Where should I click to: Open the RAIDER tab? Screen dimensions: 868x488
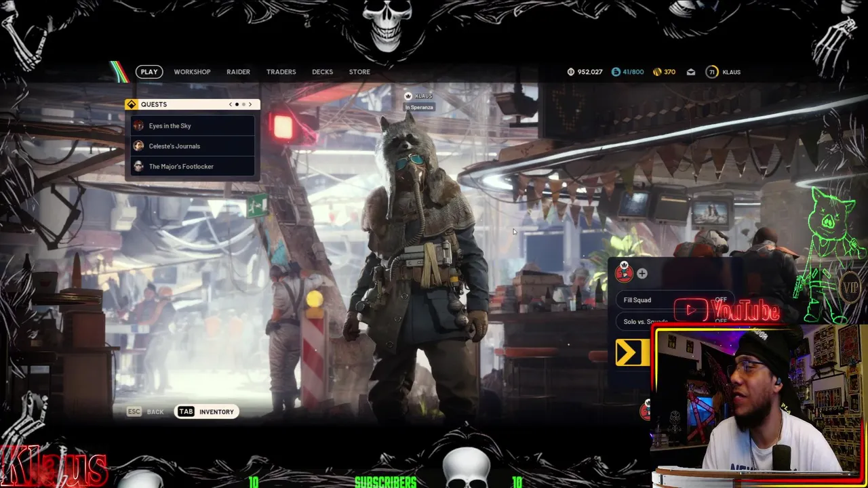pos(238,72)
